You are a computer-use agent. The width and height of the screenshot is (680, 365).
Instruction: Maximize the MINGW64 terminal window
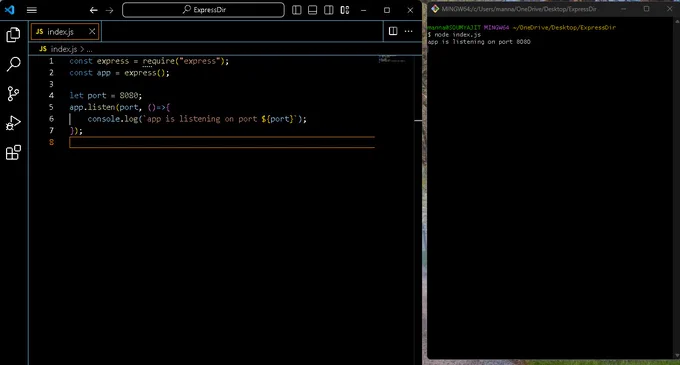[647, 9]
